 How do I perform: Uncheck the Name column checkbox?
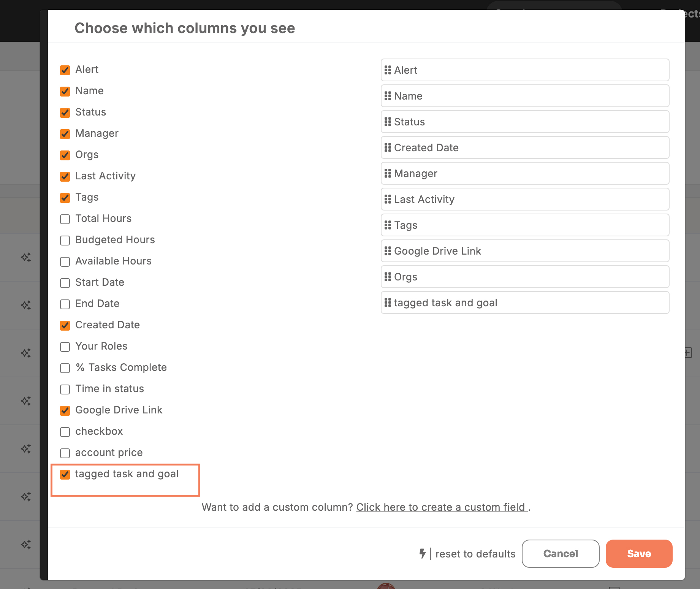(x=65, y=91)
